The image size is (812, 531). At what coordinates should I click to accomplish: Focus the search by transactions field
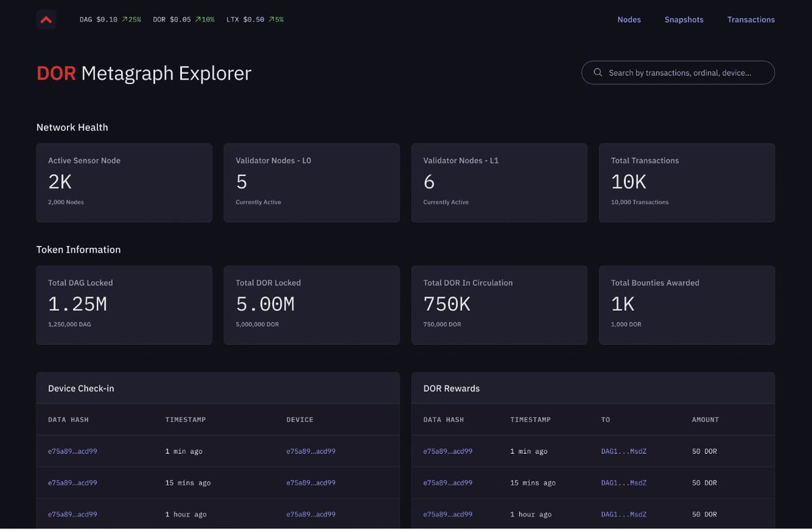[x=678, y=72]
